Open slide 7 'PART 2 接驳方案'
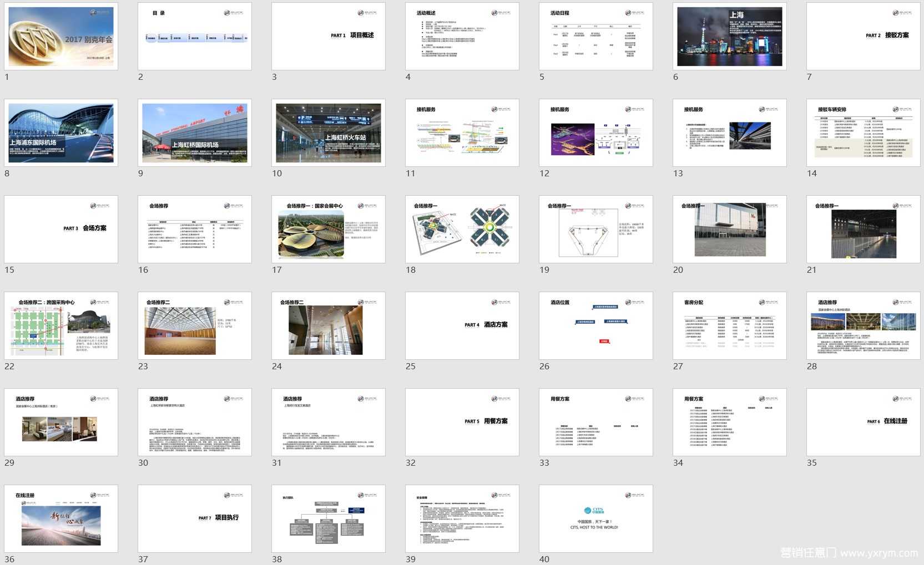This screenshot has height=565, width=924. click(x=864, y=36)
